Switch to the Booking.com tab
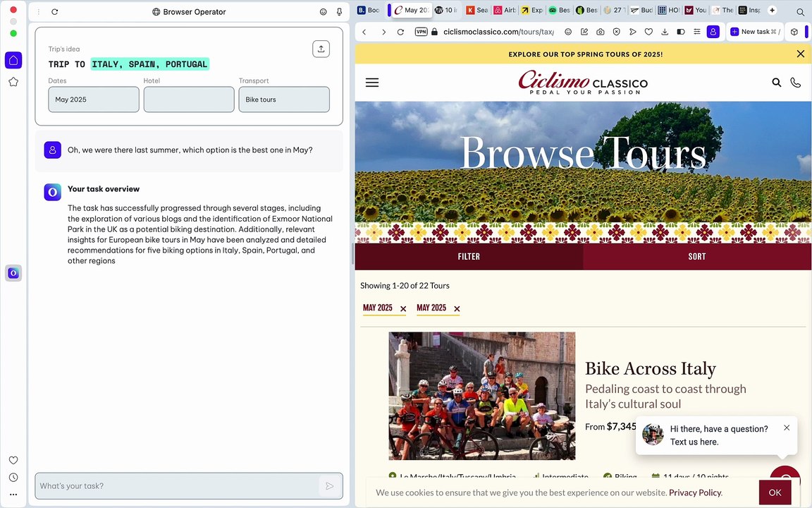This screenshot has width=812, height=508. click(x=369, y=10)
